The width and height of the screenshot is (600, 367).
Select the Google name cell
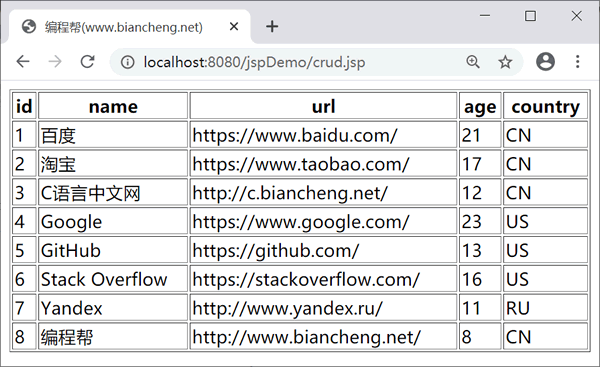pyautogui.click(x=113, y=221)
